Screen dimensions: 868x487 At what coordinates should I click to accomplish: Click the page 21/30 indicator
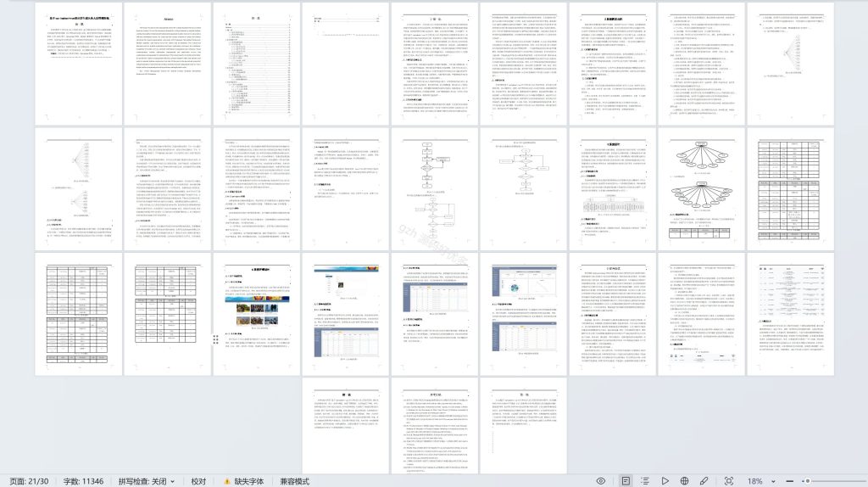(x=30, y=481)
